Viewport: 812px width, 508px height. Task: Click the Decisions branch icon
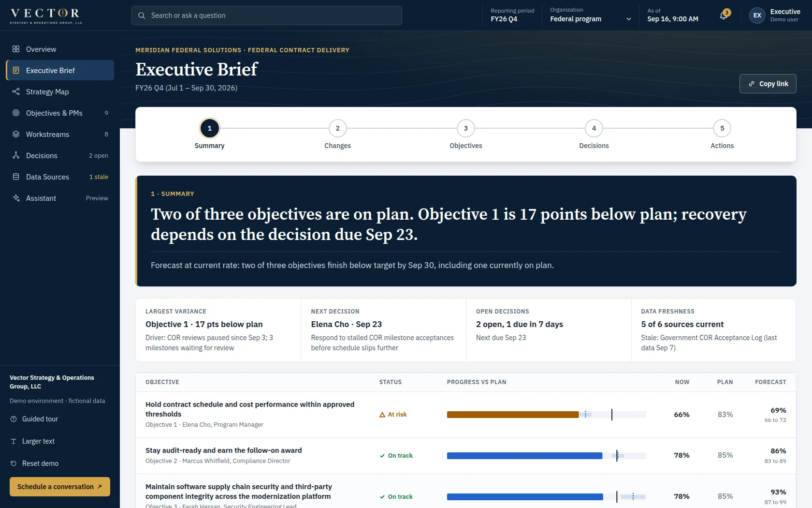click(16, 156)
